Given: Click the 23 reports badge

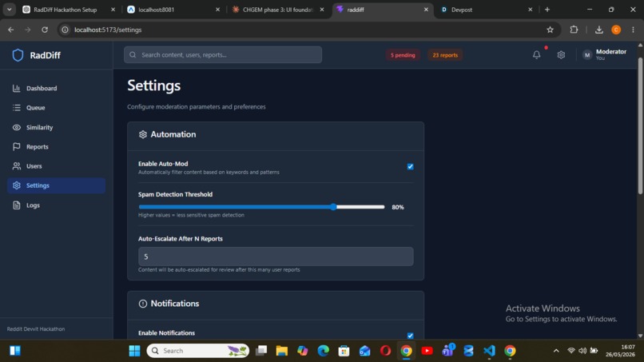Looking at the screenshot, I should [x=445, y=55].
